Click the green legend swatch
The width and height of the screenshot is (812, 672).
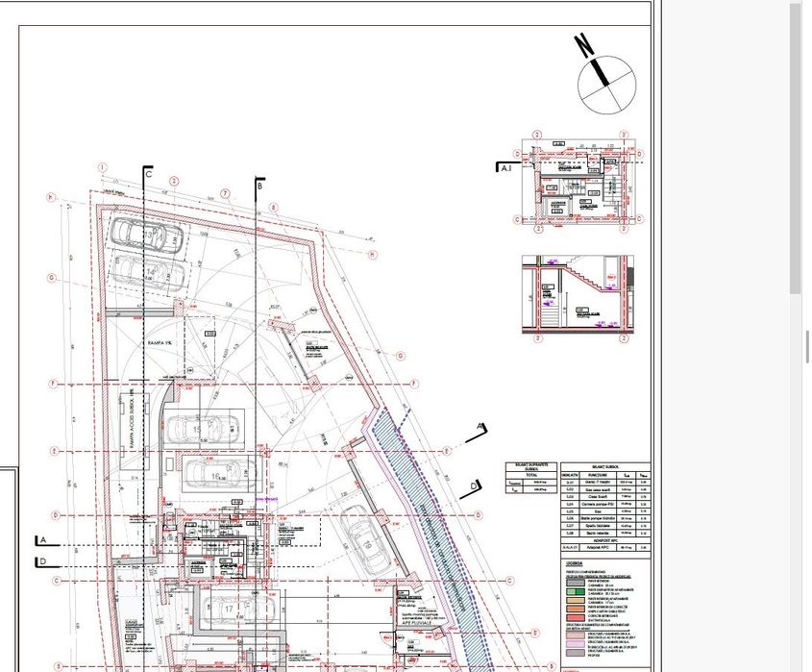point(576,591)
